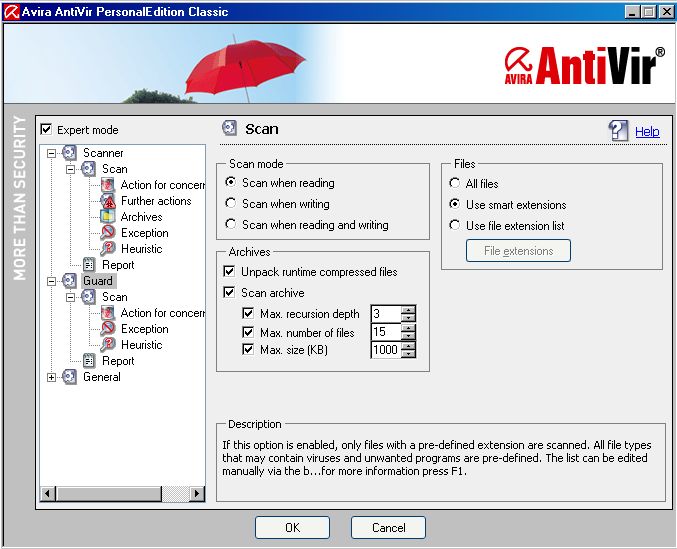Image resolution: width=677 pixels, height=549 pixels.
Task: Uncheck Unpack runtime compressed files
Action: (x=229, y=271)
